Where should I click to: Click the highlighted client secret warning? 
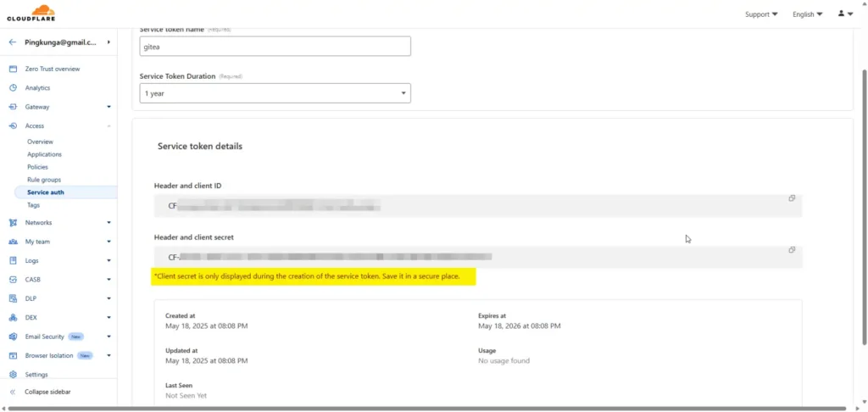314,276
